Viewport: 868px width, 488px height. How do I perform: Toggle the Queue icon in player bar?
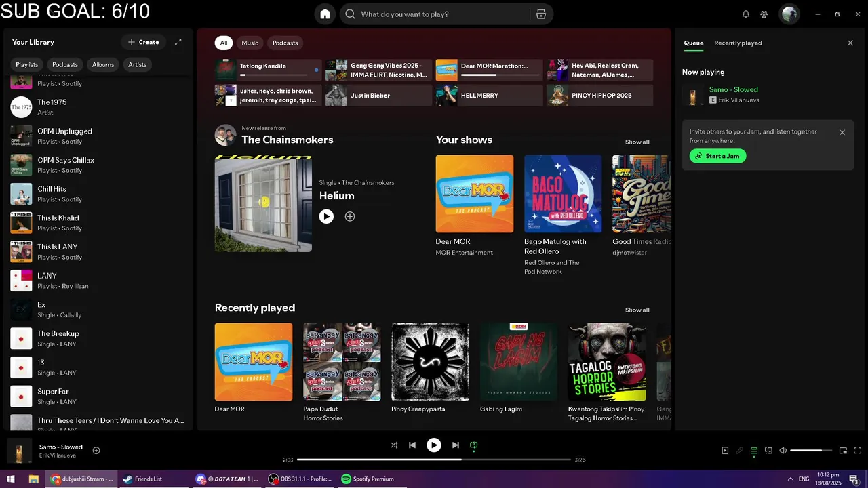click(754, 451)
